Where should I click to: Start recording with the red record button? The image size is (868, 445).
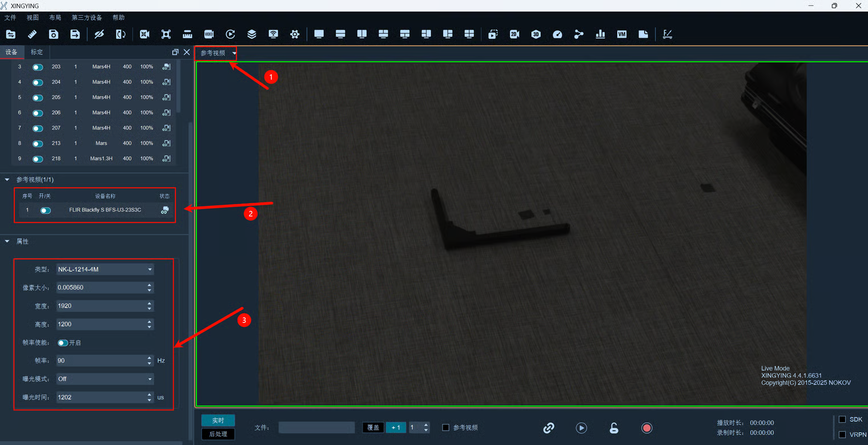646,428
